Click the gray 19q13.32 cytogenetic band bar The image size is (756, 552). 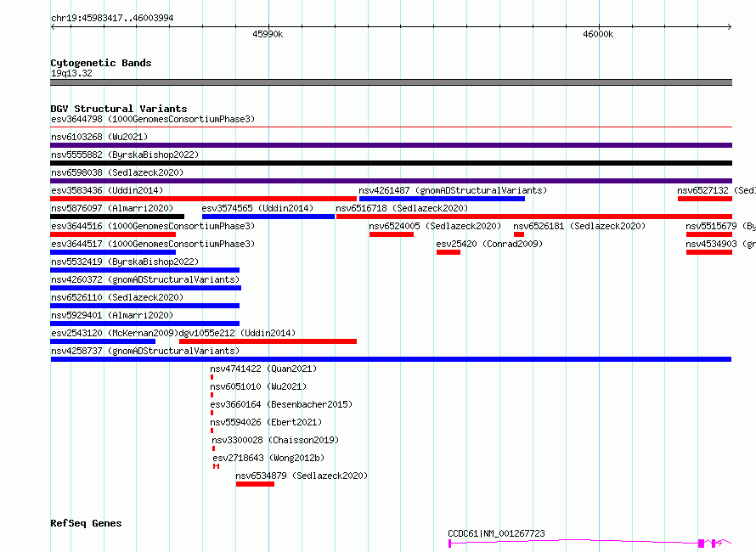pyautogui.click(x=391, y=82)
